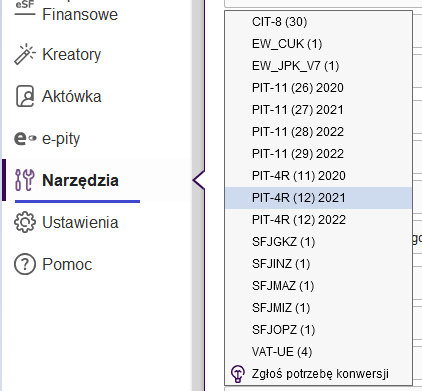Click the Narzędzia wrench icon

pyautogui.click(x=25, y=180)
